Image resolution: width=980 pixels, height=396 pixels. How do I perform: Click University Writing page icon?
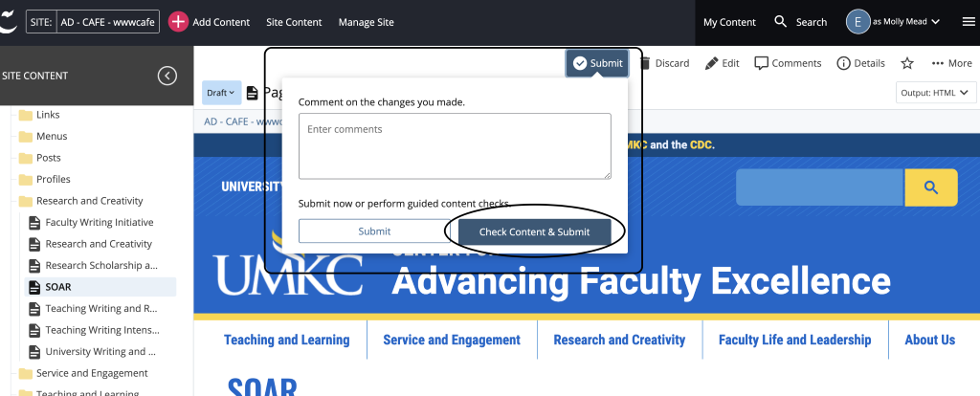click(34, 352)
